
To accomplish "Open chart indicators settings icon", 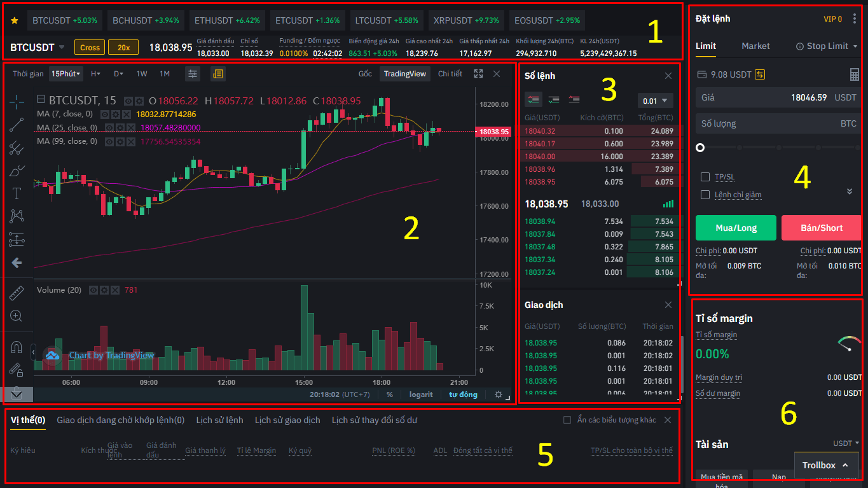I will [193, 74].
